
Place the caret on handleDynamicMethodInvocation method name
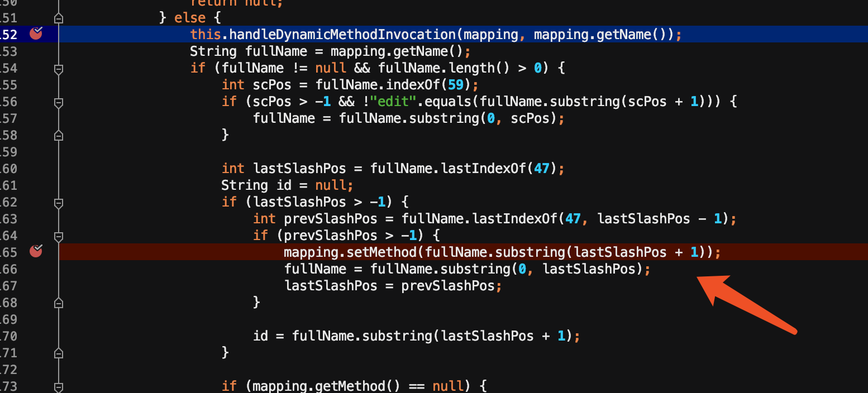click(343, 35)
